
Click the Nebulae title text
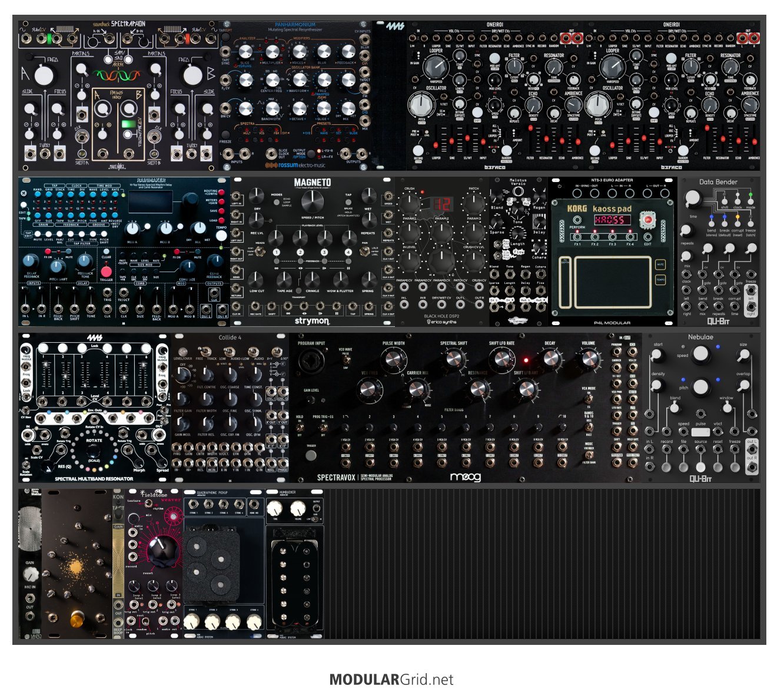point(700,337)
